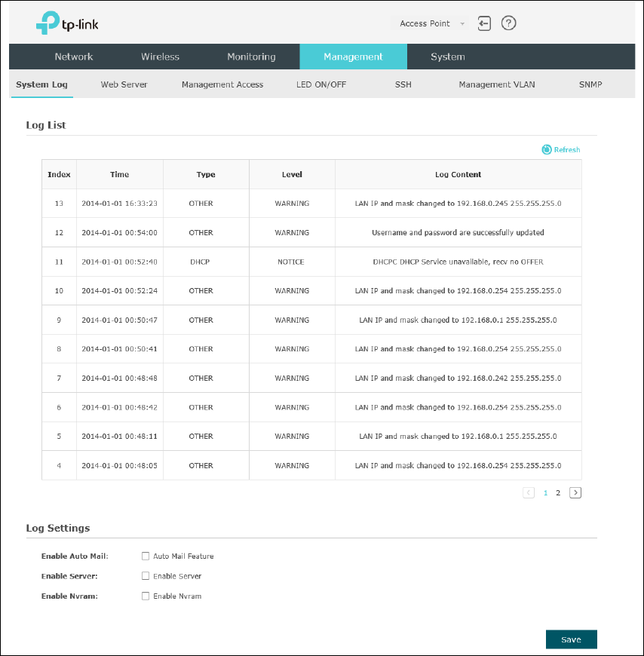This screenshot has height=656, width=644.
Task: Select page 1 in pagination
Action: pyautogui.click(x=545, y=493)
